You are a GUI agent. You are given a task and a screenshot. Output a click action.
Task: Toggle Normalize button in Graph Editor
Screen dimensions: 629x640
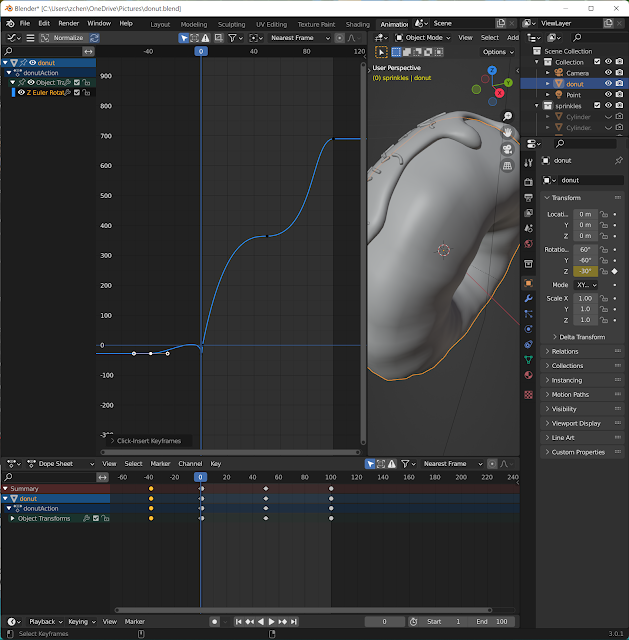pos(63,38)
